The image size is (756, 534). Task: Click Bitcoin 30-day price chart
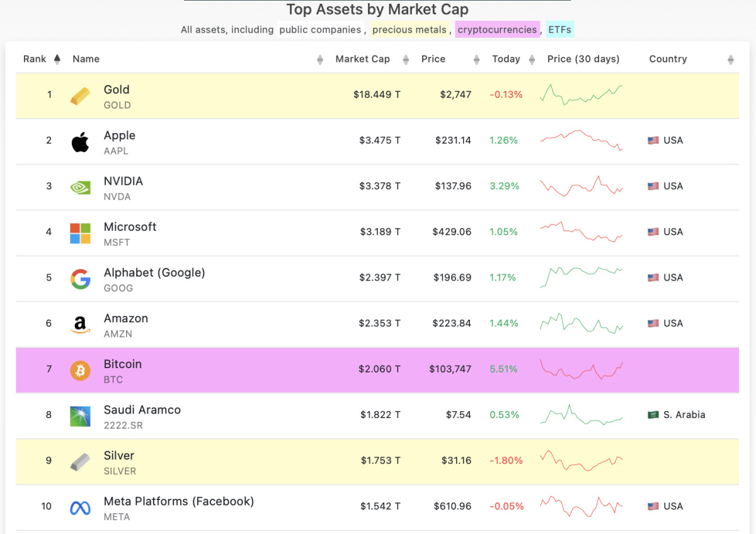pyautogui.click(x=581, y=369)
